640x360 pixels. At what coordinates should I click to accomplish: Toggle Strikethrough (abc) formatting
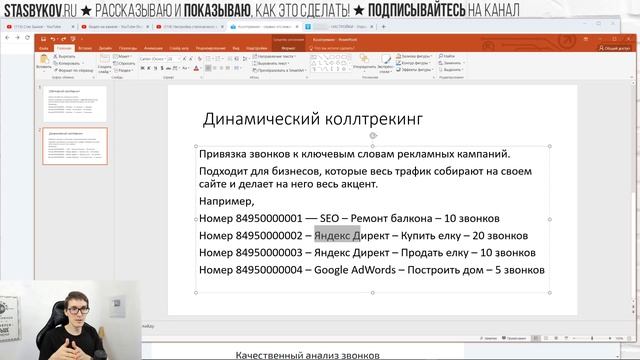pyautogui.click(x=168, y=68)
